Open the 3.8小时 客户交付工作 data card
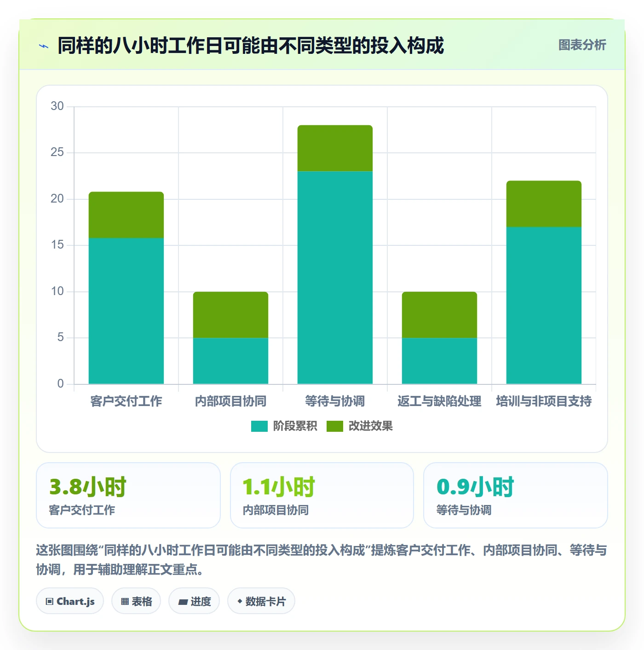This screenshot has width=644, height=650. pyautogui.click(x=128, y=495)
